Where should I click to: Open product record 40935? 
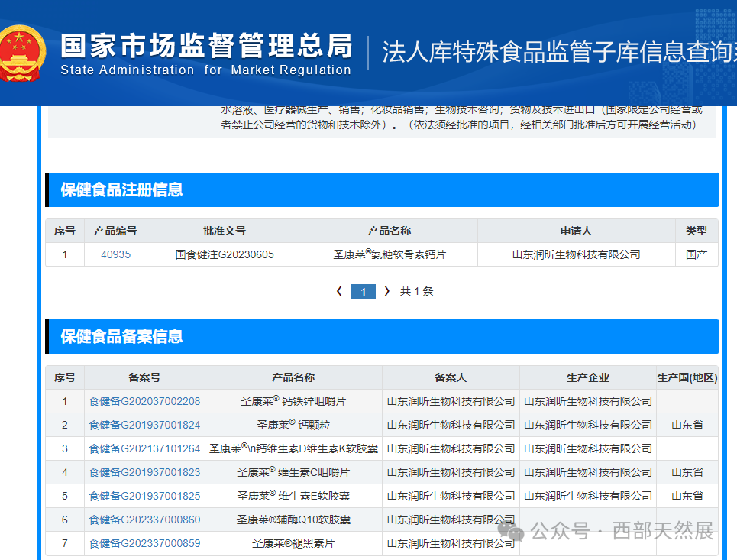tap(115, 254)
